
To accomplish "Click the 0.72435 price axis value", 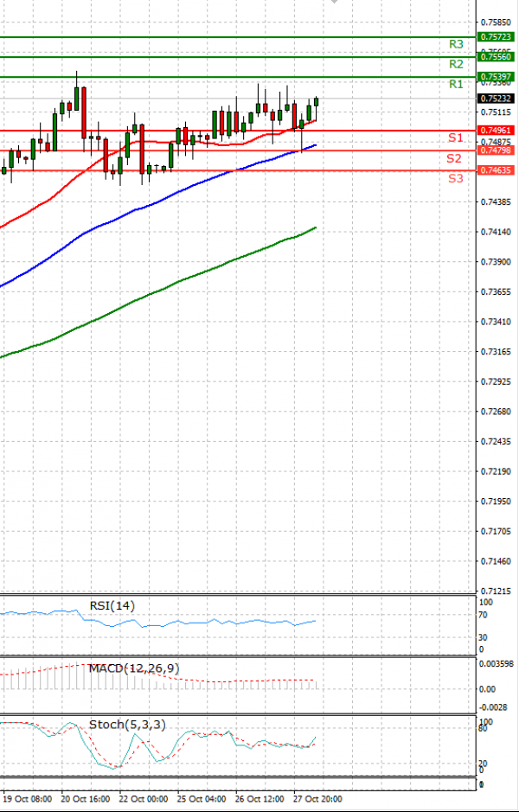I will 496,442.
